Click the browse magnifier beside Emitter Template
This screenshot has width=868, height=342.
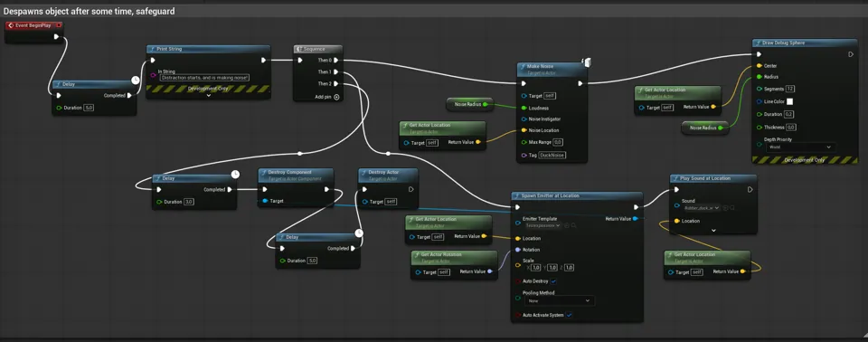coord(574,225)
